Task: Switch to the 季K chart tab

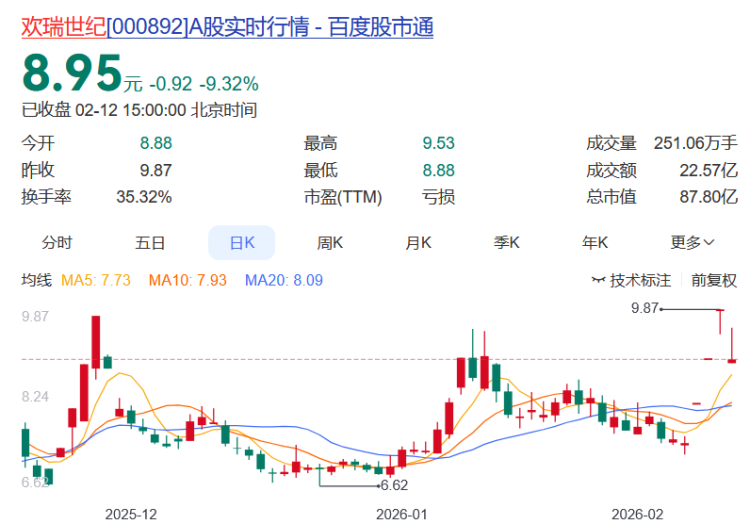Action: click(507, 243)
